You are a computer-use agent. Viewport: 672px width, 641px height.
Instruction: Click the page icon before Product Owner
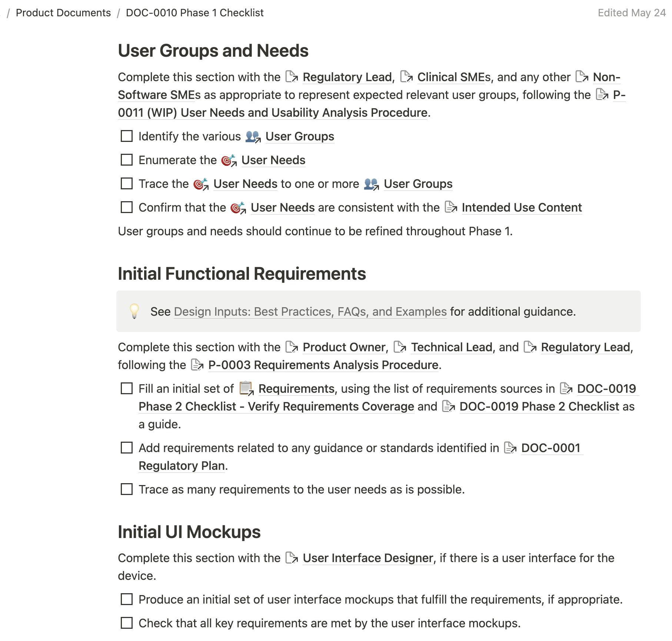(292, 347)
